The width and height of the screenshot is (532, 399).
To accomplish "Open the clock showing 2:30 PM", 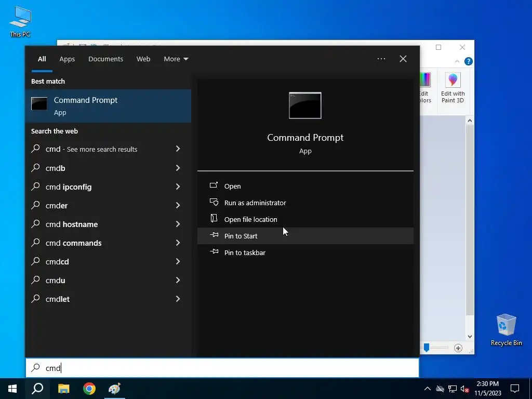I will point(487,389).
